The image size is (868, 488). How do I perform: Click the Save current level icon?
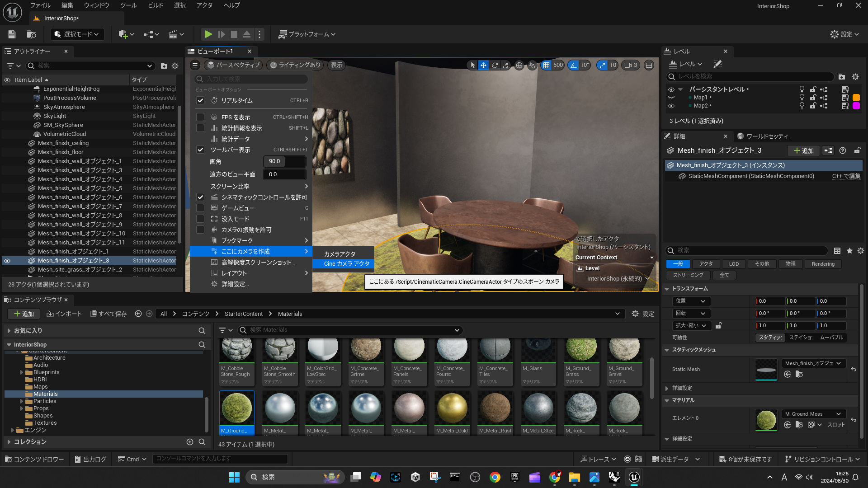[12, 34]
